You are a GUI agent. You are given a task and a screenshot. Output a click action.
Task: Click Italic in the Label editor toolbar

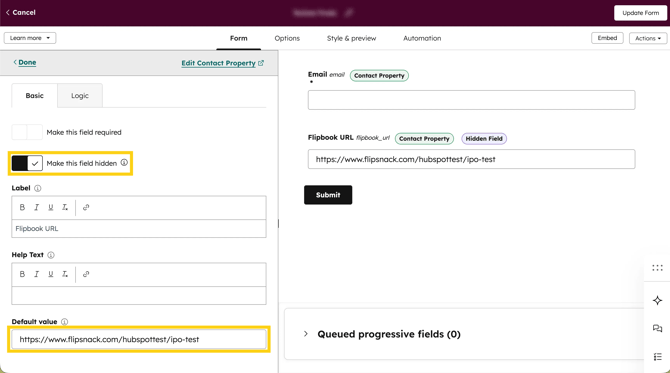[x=36, y=207]
